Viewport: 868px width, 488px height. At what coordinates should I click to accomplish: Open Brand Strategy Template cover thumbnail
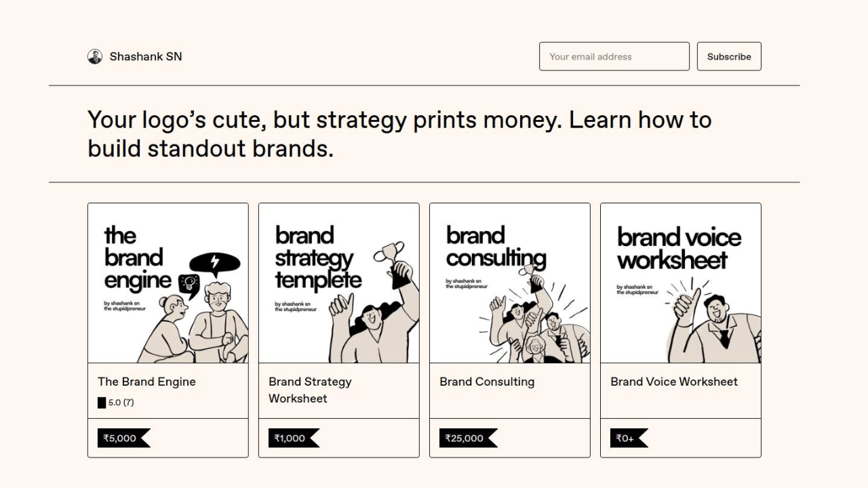[x=339, y=283]
